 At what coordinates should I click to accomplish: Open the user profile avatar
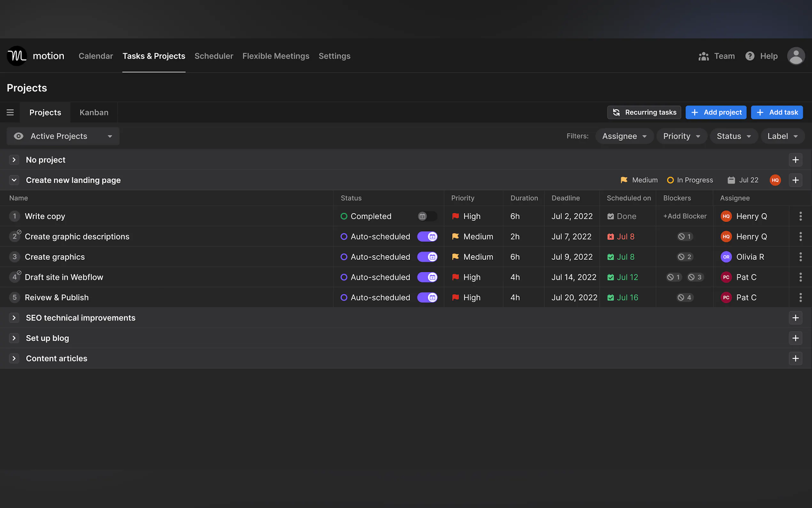coord(796,56)
